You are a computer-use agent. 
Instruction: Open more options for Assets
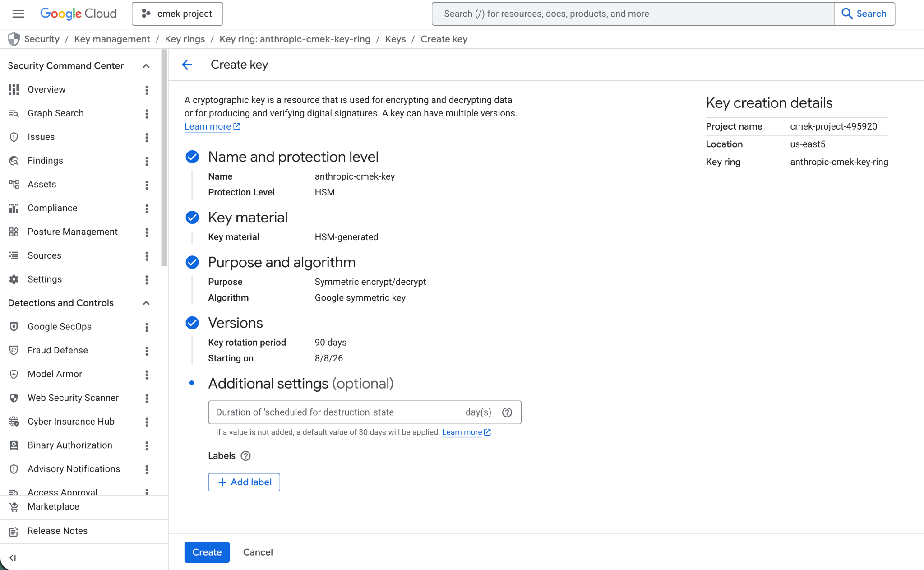[x=147, y=185]
